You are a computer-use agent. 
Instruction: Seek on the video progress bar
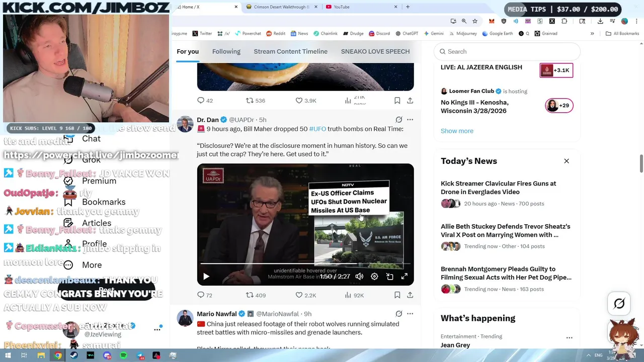click(x=305, y=263)
